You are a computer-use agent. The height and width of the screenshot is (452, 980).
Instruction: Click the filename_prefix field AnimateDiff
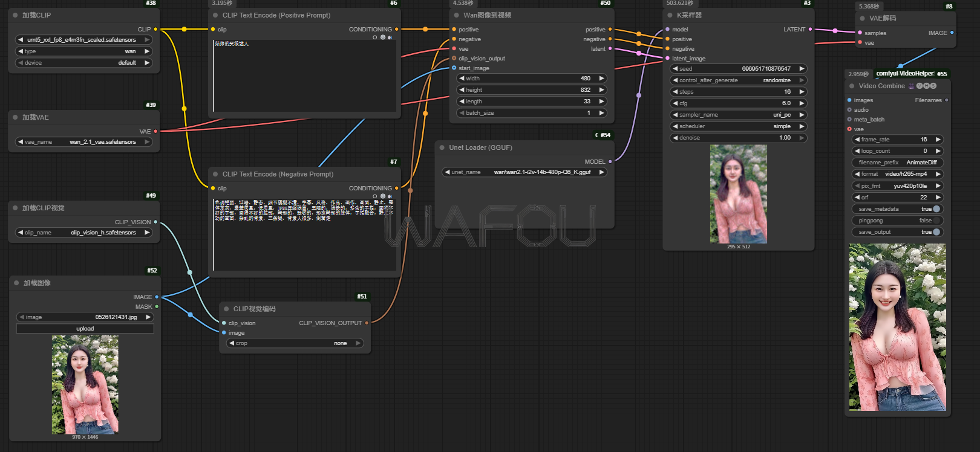(898, 163)
